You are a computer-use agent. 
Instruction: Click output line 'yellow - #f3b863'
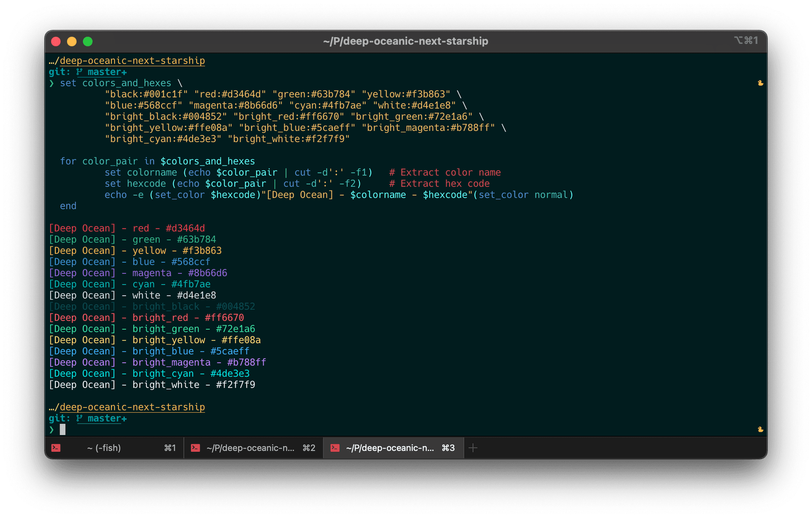coord(135,251)
